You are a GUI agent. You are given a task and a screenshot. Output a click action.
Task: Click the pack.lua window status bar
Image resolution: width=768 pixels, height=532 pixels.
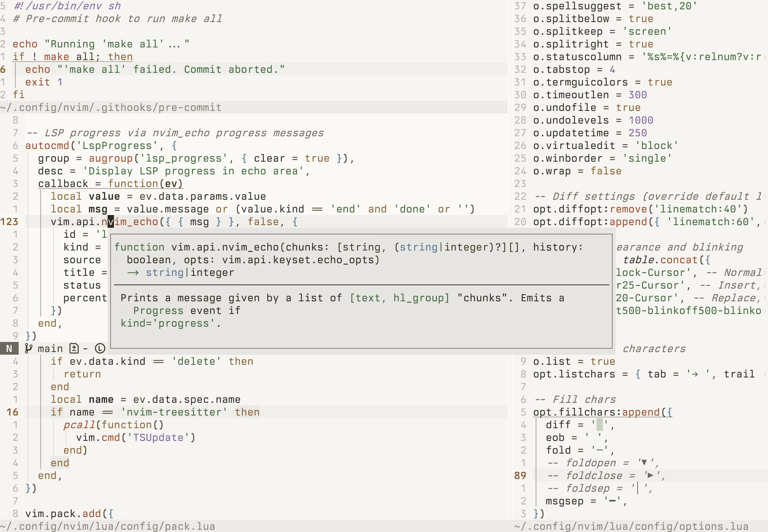point(108,526)
